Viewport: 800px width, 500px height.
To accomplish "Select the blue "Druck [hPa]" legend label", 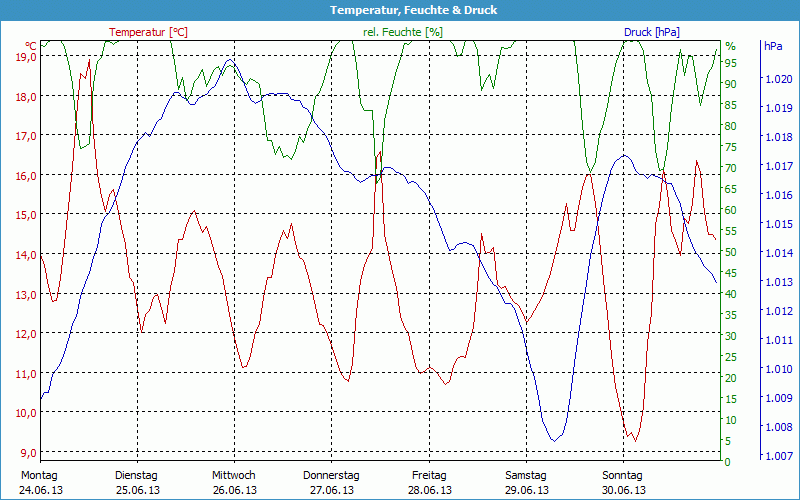I will 652,32.
